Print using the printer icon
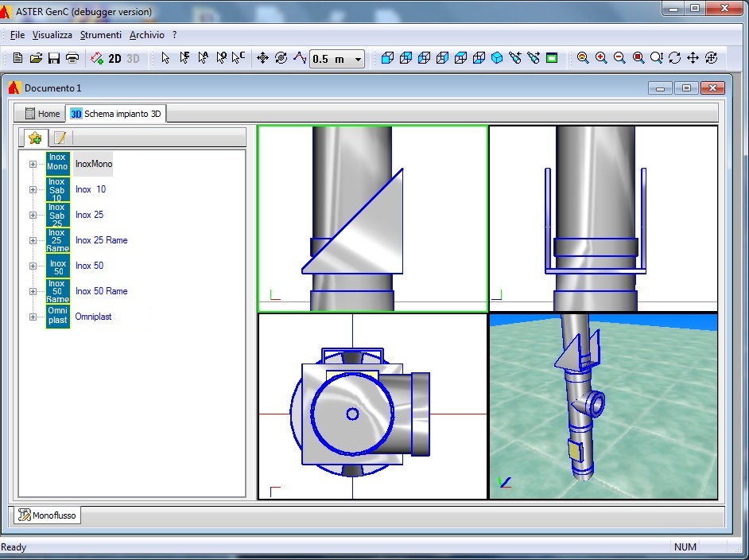The image size is (749, 560). click(x=72, y=58)
